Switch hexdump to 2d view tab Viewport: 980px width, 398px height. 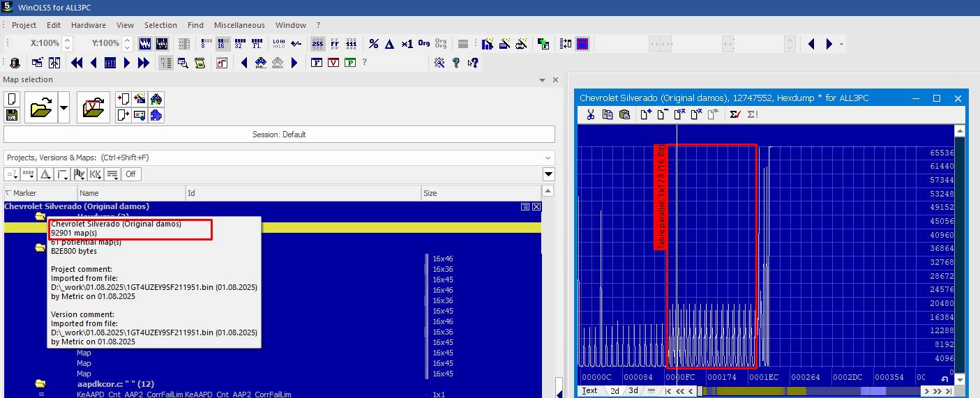click(x=615, y=391)
